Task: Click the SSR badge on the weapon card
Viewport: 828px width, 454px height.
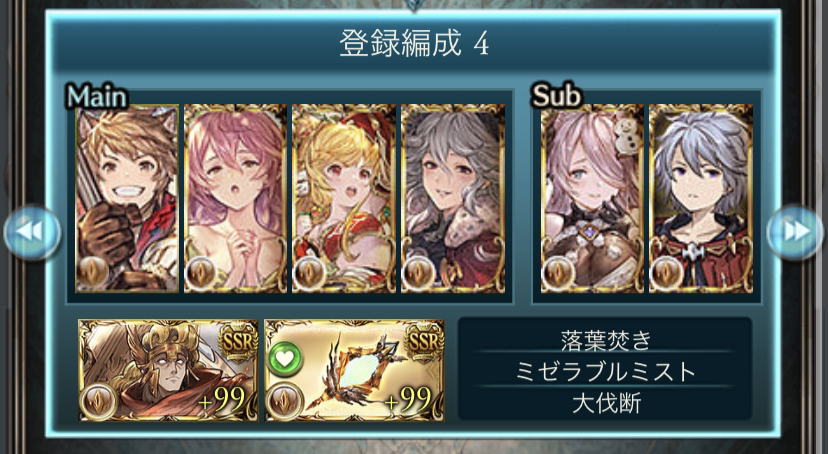Action: point(424,342)
